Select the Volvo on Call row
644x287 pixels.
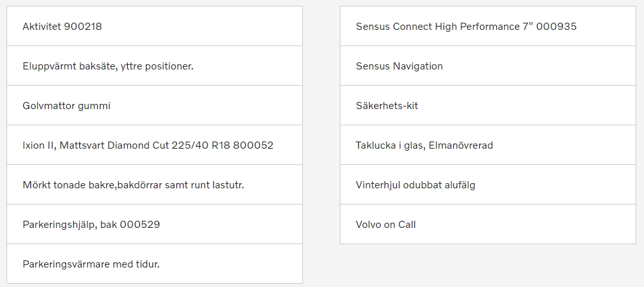pyautogui.click(x=488, y=224)
